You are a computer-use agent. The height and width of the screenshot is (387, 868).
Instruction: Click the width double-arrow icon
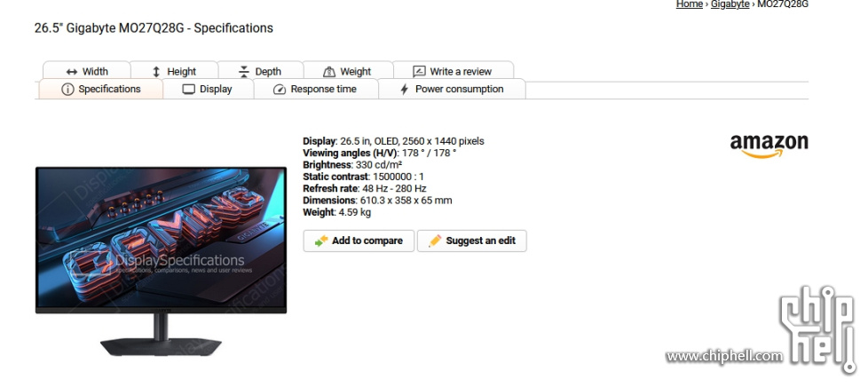click(71, 71)
